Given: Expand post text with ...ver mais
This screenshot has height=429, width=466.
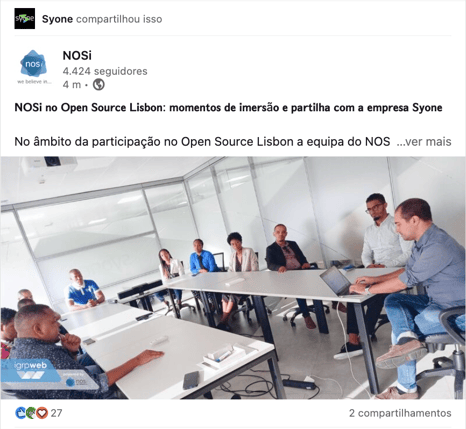Looking at the screenshot, I should (x=424, y=142).
